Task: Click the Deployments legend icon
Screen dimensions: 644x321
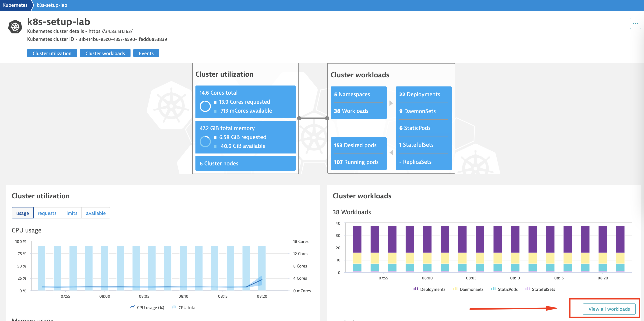Action: click(416, 289)
